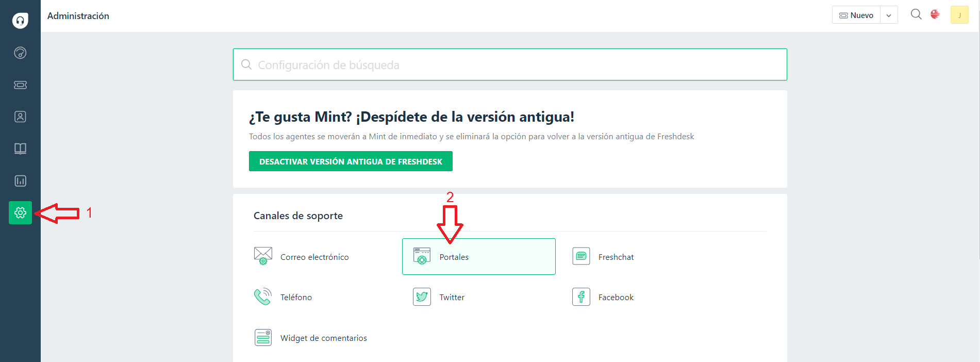Click the red globe notification icon

pyautogui.click(x=935, y=14)
